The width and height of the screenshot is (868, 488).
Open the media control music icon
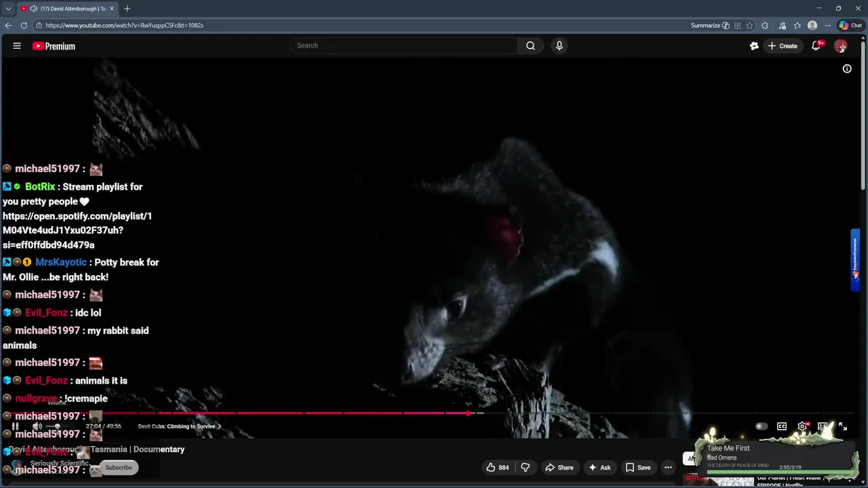pos(782,25)
